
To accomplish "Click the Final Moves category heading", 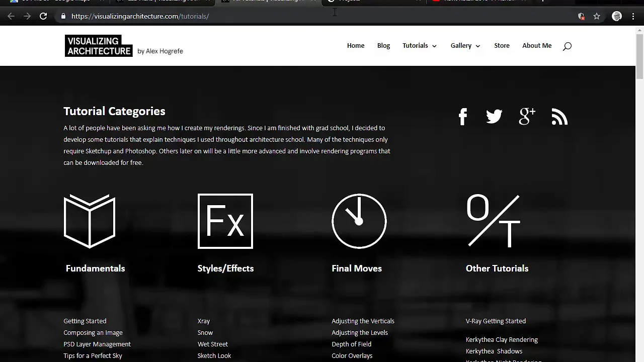I will click(357, 268).
